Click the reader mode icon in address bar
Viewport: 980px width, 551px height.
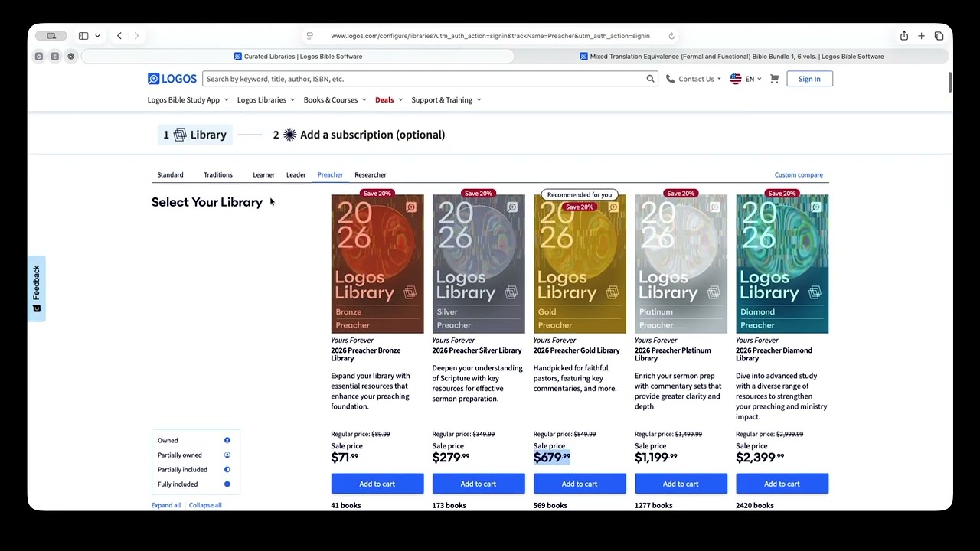tap(309, 36)
